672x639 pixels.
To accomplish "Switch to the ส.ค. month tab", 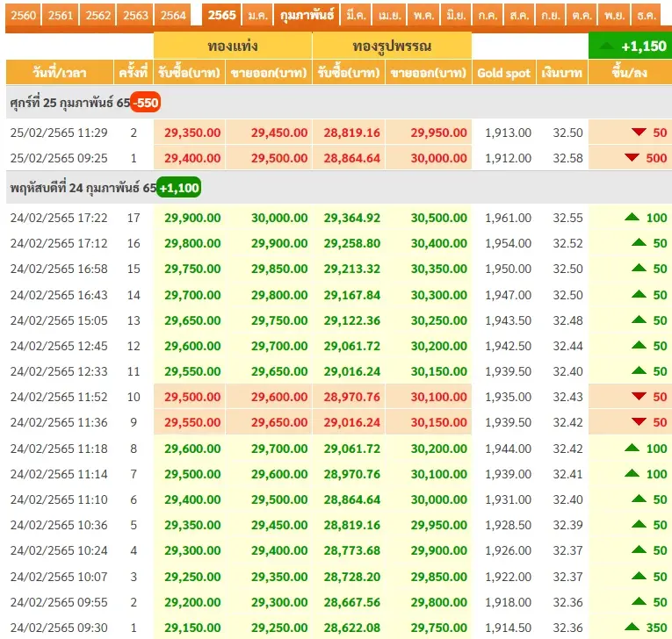I will point(519,16).
